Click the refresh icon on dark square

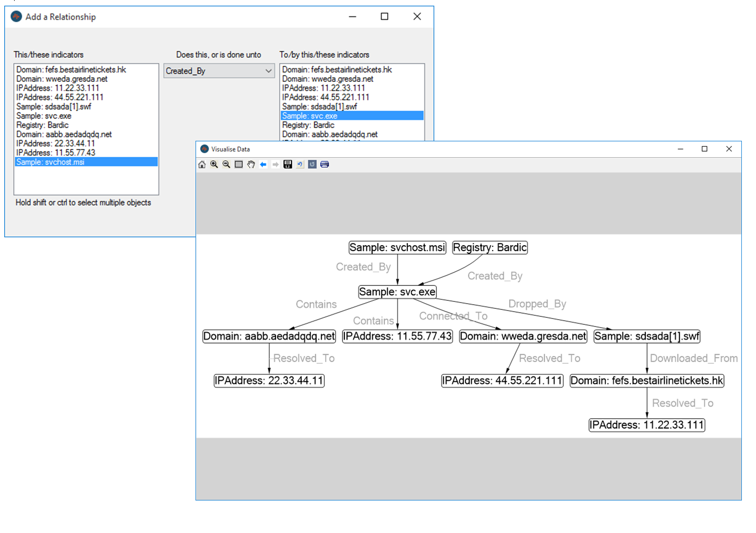click(312, 164)
